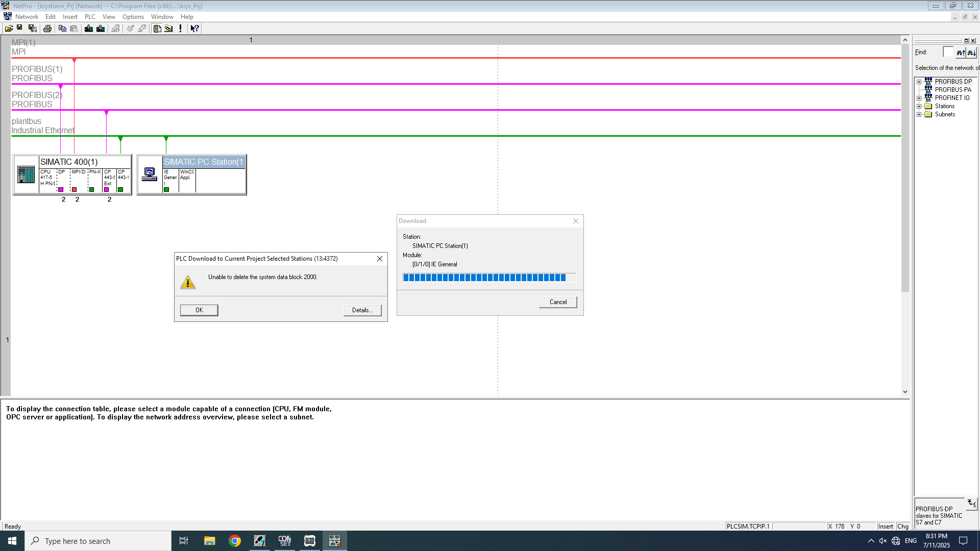980x551 pixels.
Task: Open the Options menu
Action: click(133, 17)
